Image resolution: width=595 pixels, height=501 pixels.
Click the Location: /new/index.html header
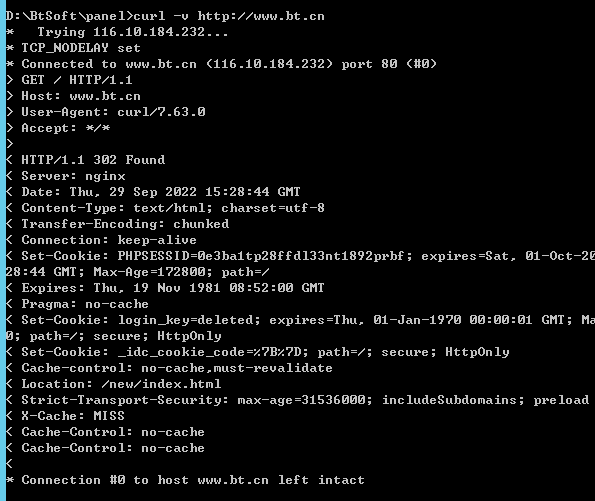tap(113, 384)
